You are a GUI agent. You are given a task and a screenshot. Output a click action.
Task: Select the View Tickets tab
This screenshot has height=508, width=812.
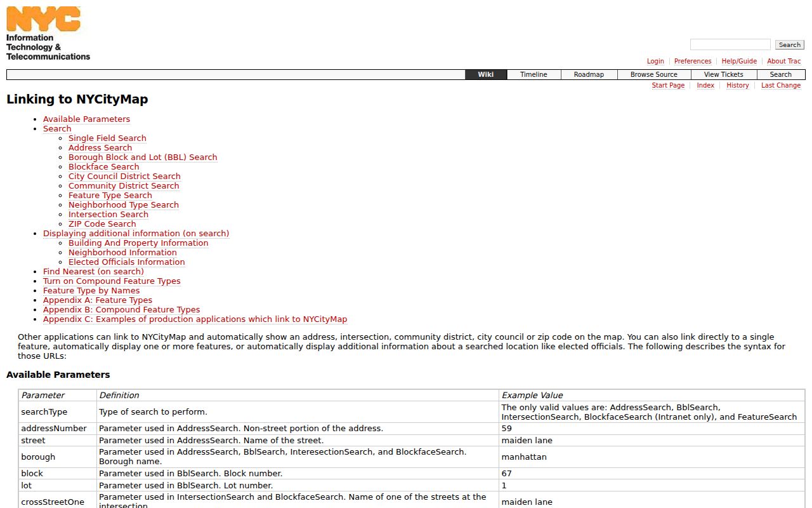tap(723, 74)
